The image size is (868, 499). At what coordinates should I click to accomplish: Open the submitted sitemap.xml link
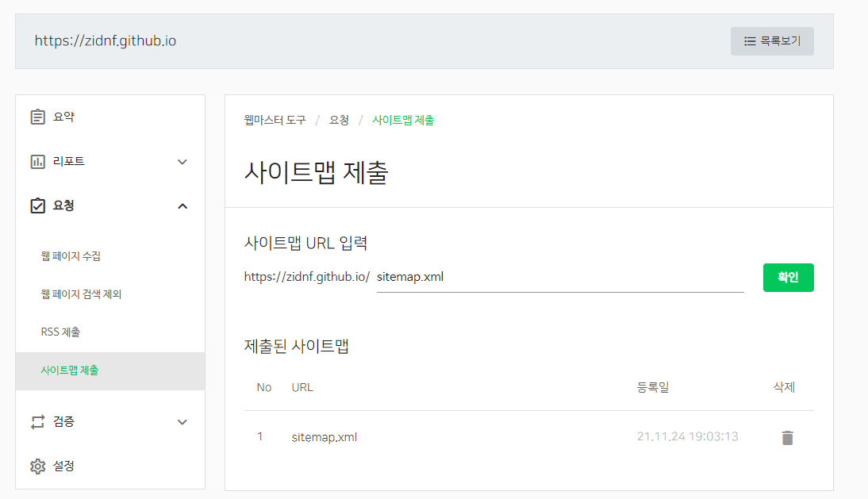pyautogui.click(x=323, y=436)
